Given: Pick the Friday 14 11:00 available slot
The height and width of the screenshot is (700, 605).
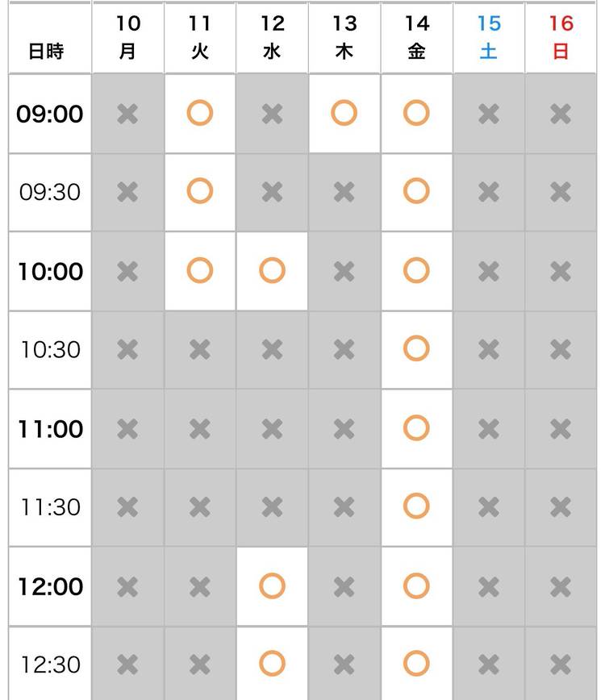Looking at the screenshot, I should 416,427.
